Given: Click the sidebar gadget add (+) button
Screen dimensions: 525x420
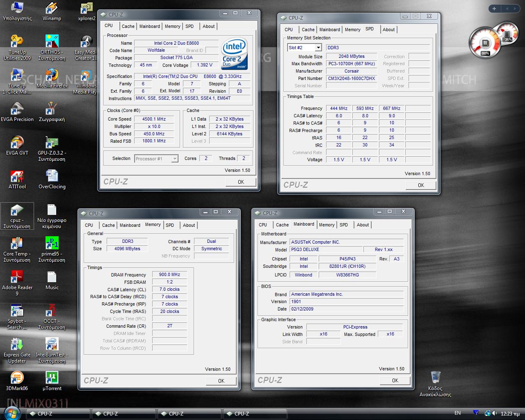Looking at the screenshot, I should tap(494, 9).
